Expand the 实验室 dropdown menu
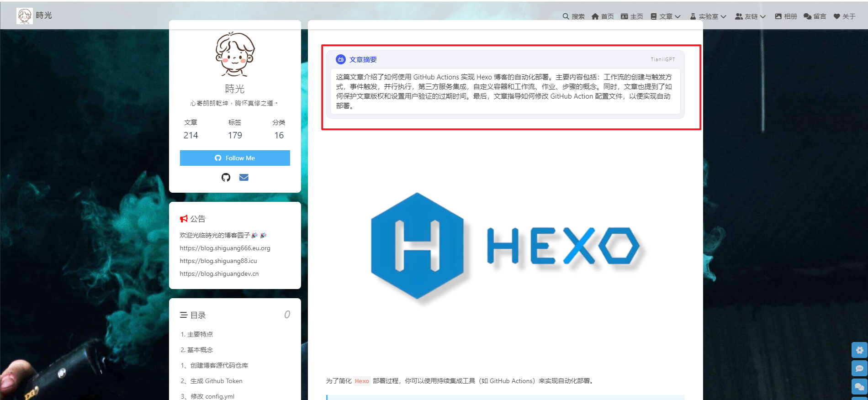868x400 pixels. [708, 16]
